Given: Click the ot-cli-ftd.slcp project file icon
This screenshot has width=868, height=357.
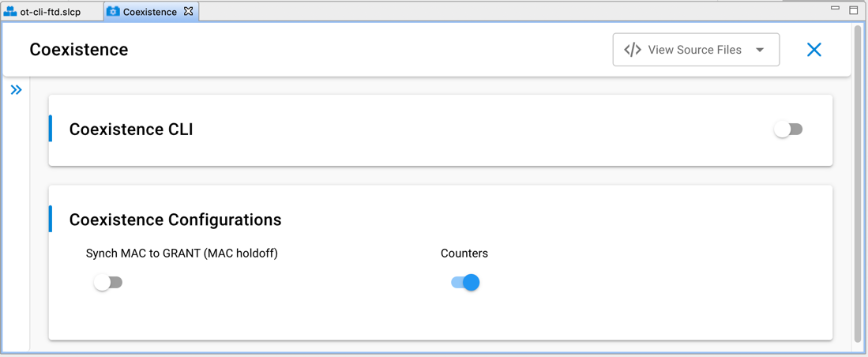Looking at the screenshot, I should point(10,12).
